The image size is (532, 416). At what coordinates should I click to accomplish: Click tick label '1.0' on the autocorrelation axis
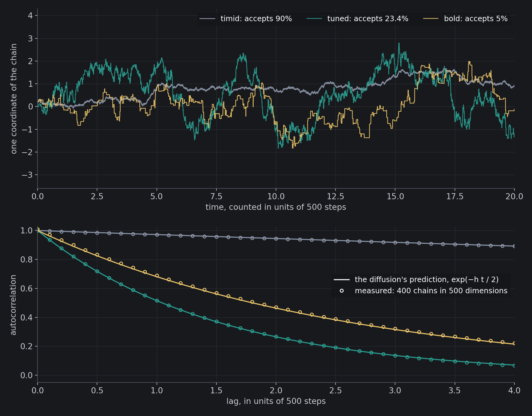click(x=26, y=231)
